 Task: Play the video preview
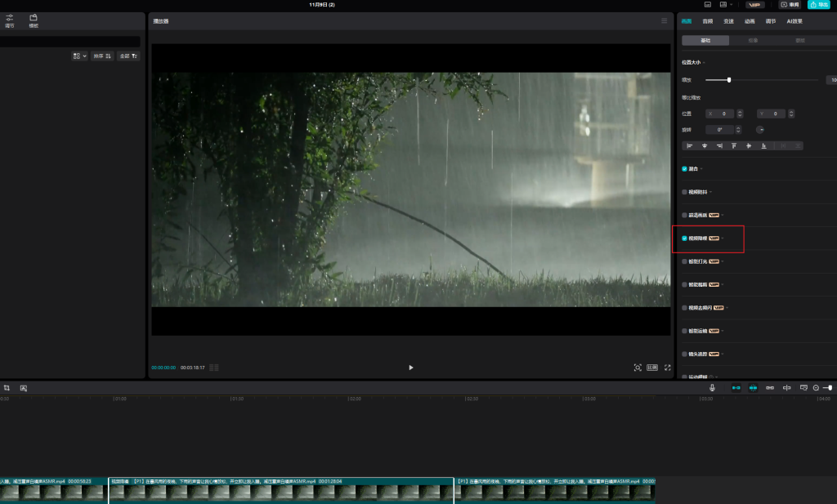(410, 368)
